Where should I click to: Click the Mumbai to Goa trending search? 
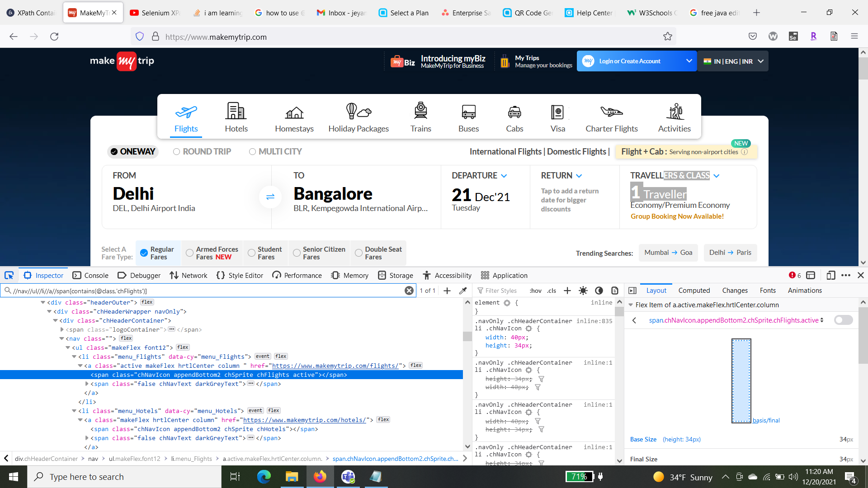coord(668,253)
